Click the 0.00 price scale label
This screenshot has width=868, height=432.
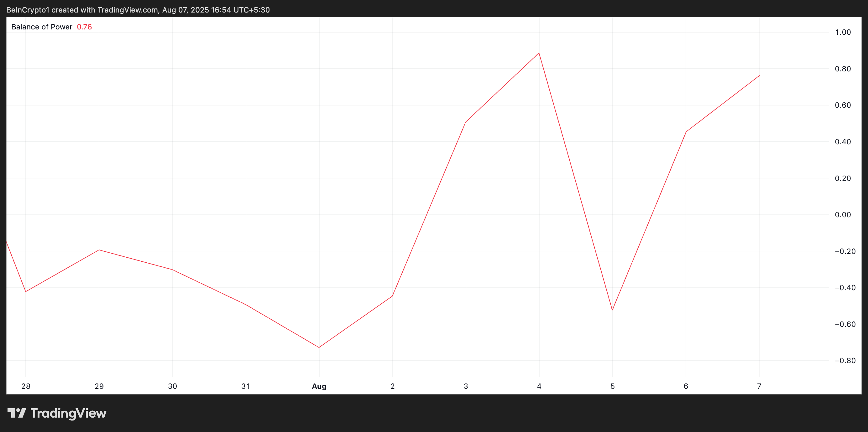pyautogui.click(x=843, y=215)
